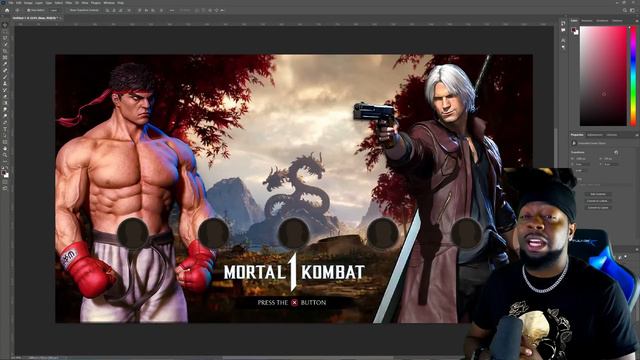Select the Zoom tool

5,155
